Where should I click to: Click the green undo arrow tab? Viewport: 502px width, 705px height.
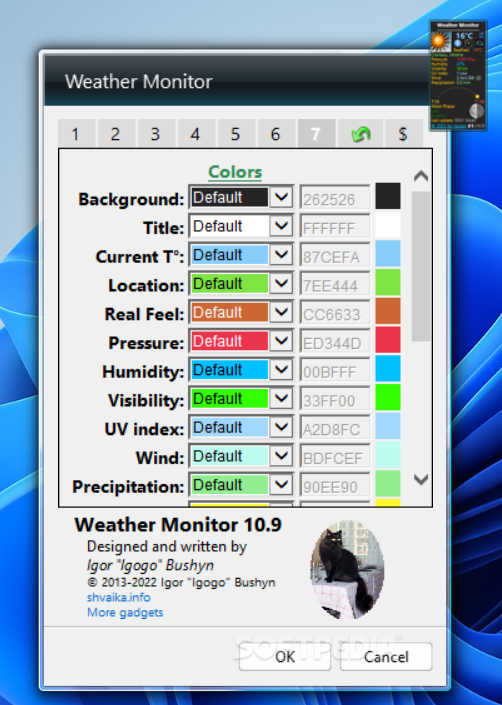(x=360, y=134)
